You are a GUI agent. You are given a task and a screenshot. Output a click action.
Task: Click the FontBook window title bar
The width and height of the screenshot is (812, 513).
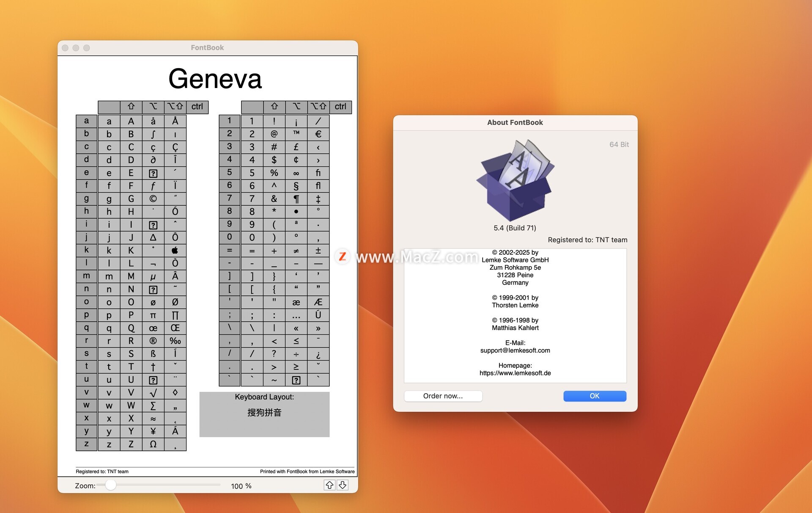coord(208,47)
